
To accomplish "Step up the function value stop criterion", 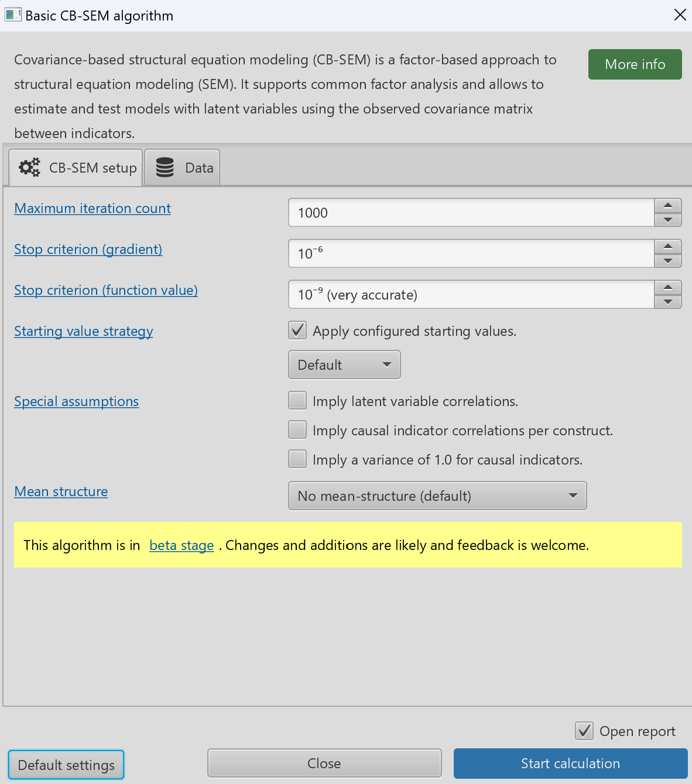I will (x=667, y=288).
